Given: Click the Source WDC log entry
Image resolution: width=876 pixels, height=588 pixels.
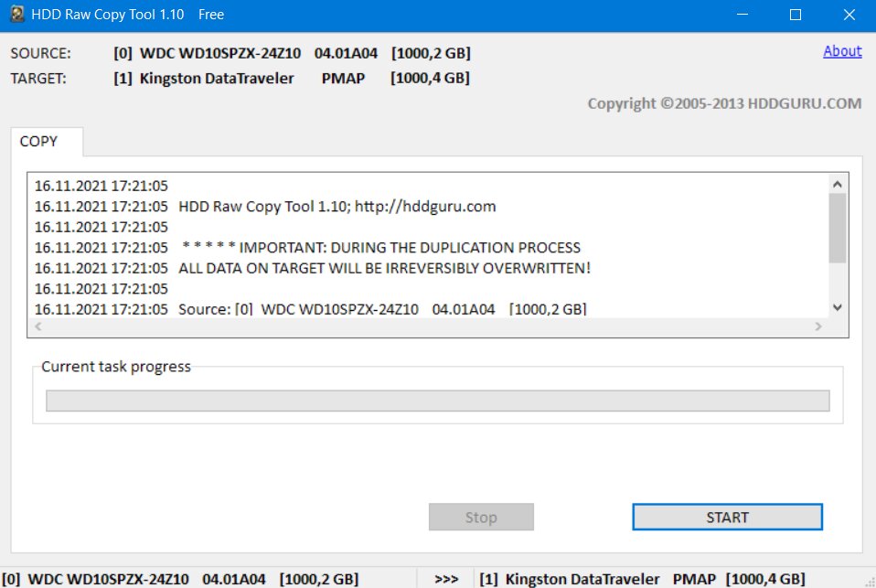Looking at the screenshot, I should [311, 309].
